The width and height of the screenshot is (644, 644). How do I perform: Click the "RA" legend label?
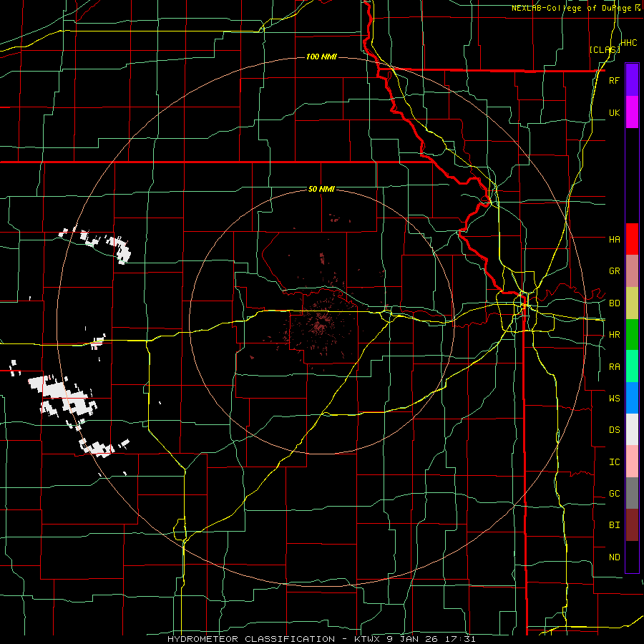614,366
